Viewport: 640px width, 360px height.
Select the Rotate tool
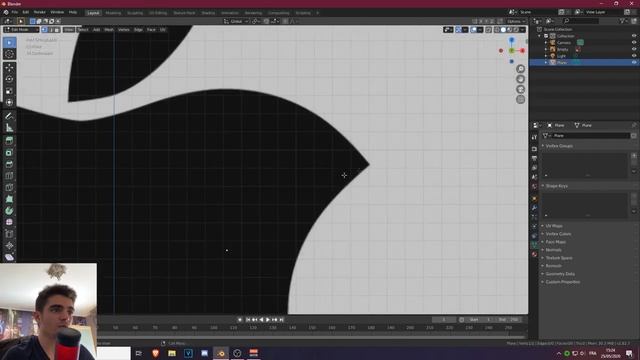tap(9, 79)
